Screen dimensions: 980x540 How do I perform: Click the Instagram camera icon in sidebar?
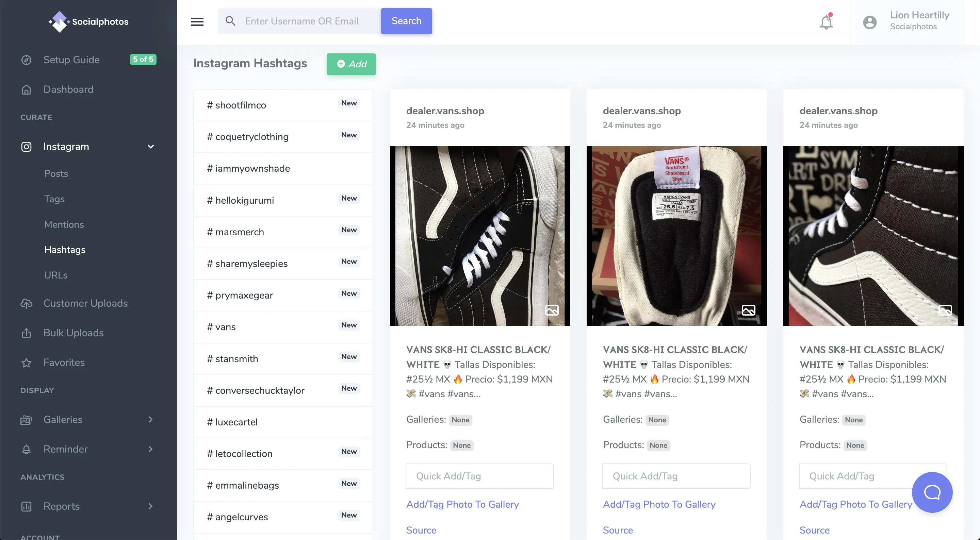pyautogui.click(x=26, y=147)
